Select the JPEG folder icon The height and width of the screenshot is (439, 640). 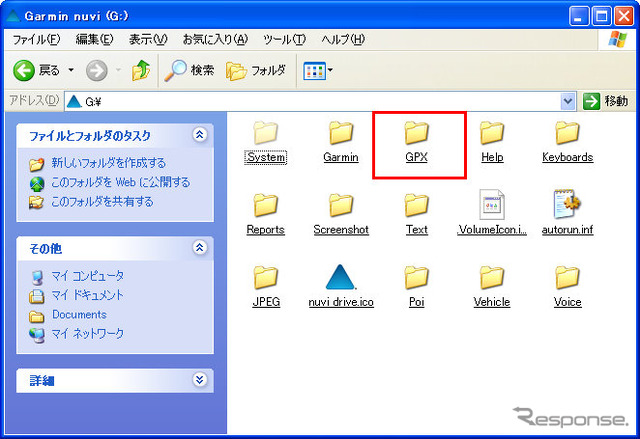point(266,277)
